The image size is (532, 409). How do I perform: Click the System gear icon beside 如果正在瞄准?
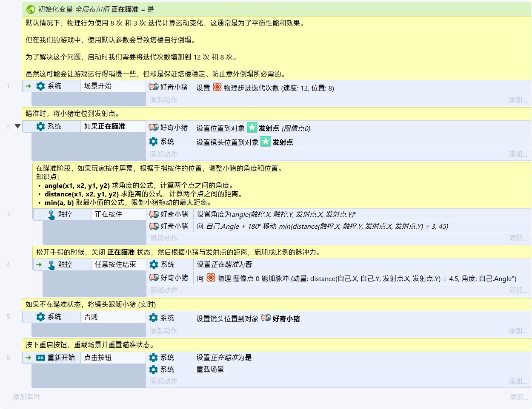point(40,126)
